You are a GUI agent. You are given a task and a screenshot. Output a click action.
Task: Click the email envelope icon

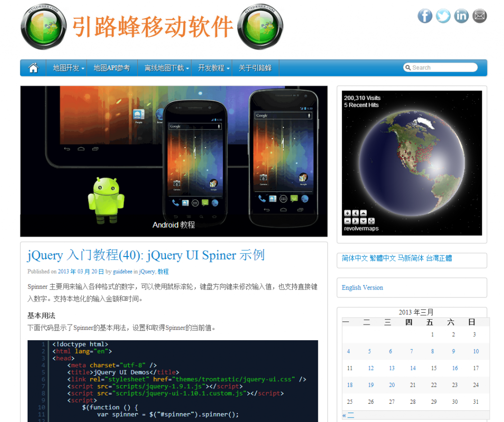479,16
